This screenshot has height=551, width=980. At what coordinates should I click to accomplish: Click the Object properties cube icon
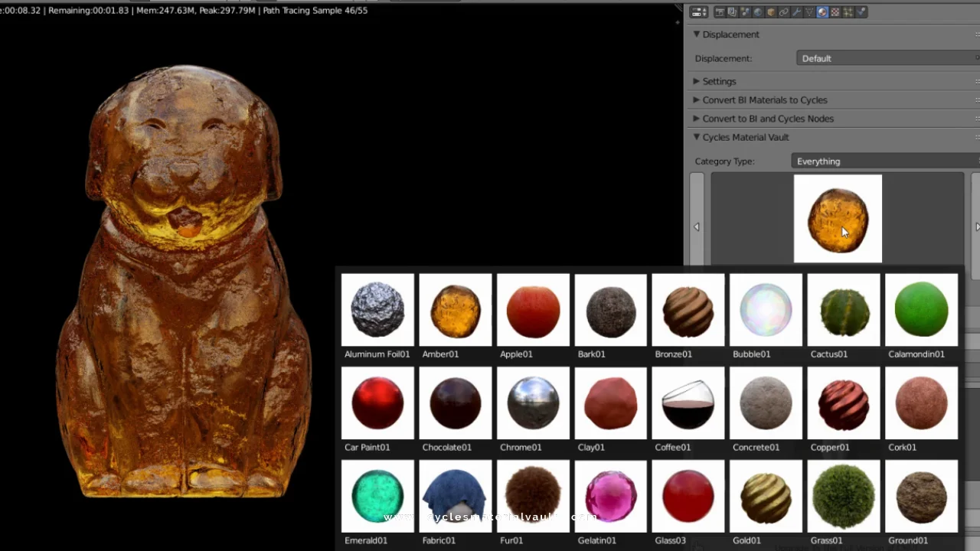[770, 11]
